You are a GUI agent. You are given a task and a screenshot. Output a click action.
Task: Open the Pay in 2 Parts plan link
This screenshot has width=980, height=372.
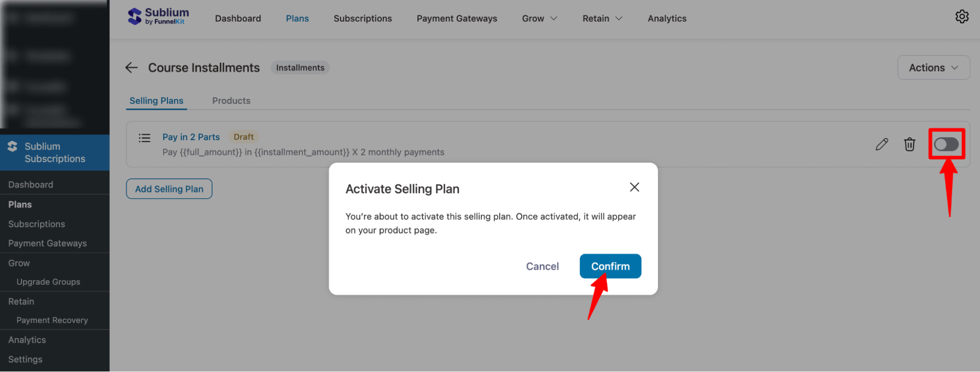(x=191, y=137)
